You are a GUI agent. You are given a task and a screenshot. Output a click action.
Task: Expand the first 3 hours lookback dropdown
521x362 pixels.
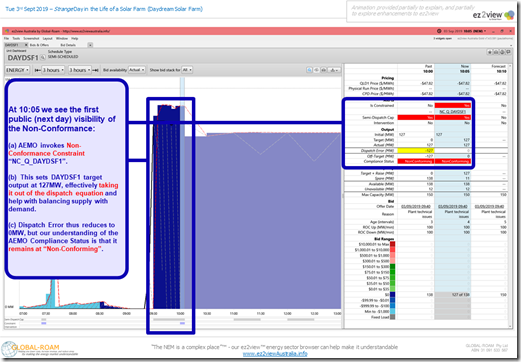pyautogui.click(x=53, y=70)
